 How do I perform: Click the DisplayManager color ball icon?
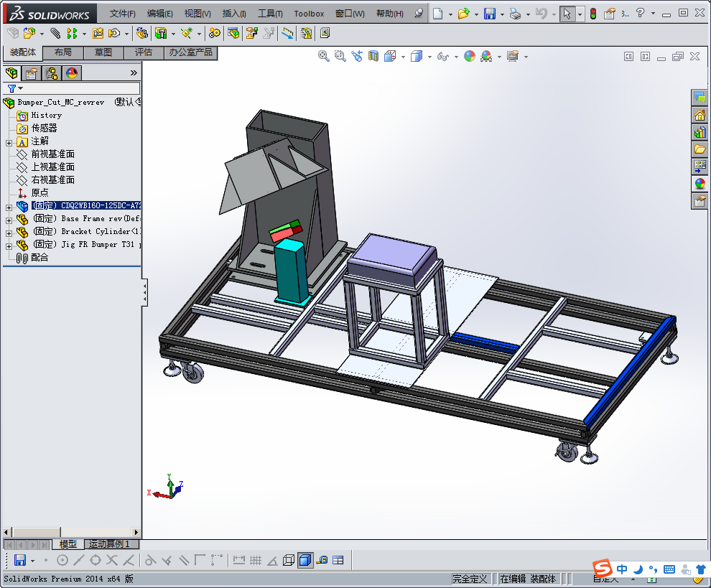point(72,73)
